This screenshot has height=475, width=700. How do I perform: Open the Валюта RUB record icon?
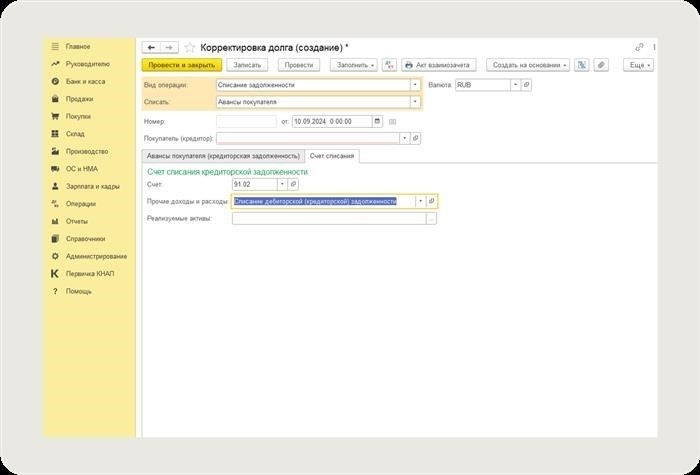[x=526, y=84]
